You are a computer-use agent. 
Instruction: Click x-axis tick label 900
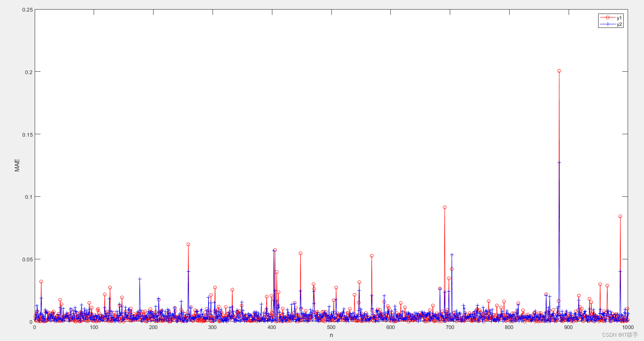[568, 327]
